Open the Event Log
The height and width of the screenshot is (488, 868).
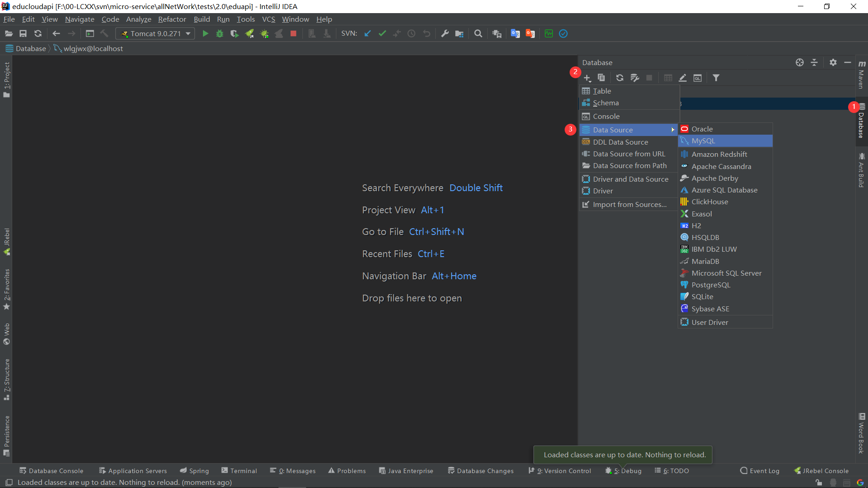click(759, 471)
